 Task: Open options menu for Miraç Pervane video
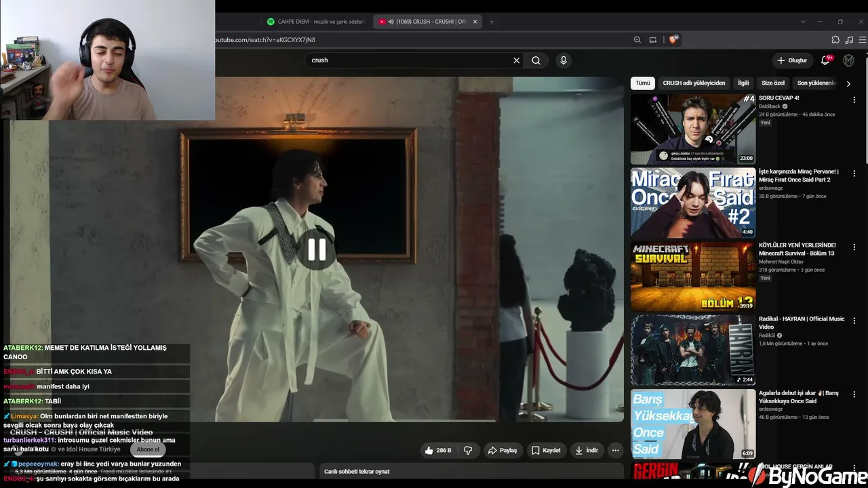click(x=854, y=174)
